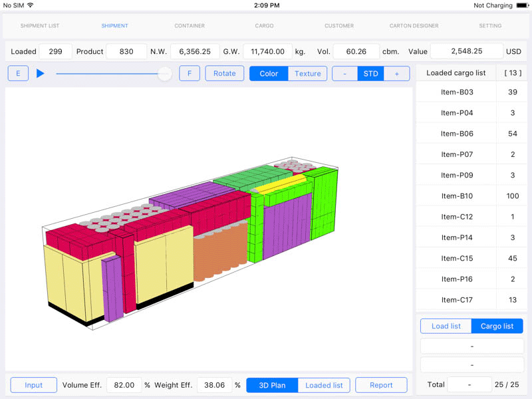Zoom out with the minus button
Viewport: 532px width, 399px height.
(344, 73)
